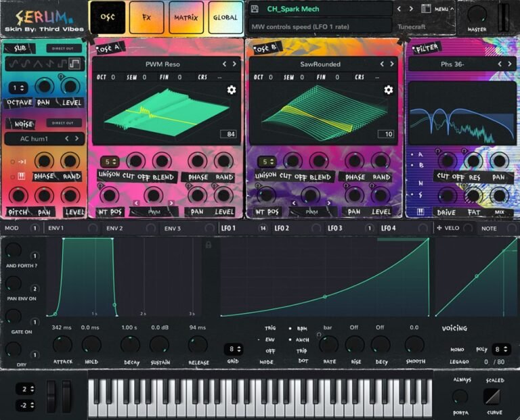Click the CH_Spark Mech preset name
This screenshot has height=420, width=520.
tap(293, 9)
